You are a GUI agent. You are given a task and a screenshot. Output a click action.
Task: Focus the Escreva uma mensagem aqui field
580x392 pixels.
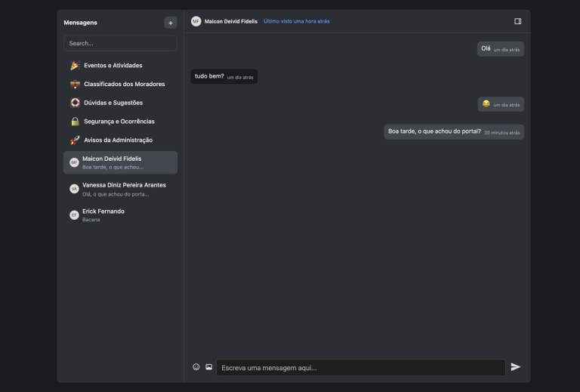pos(360,368)
